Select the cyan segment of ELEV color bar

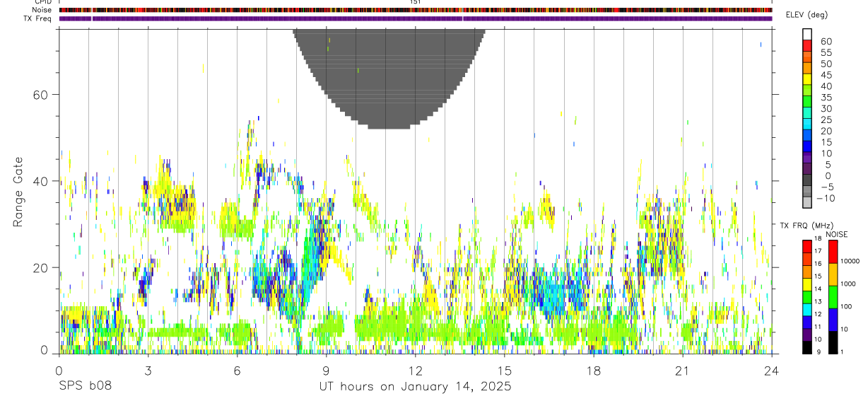click(808, 123)
